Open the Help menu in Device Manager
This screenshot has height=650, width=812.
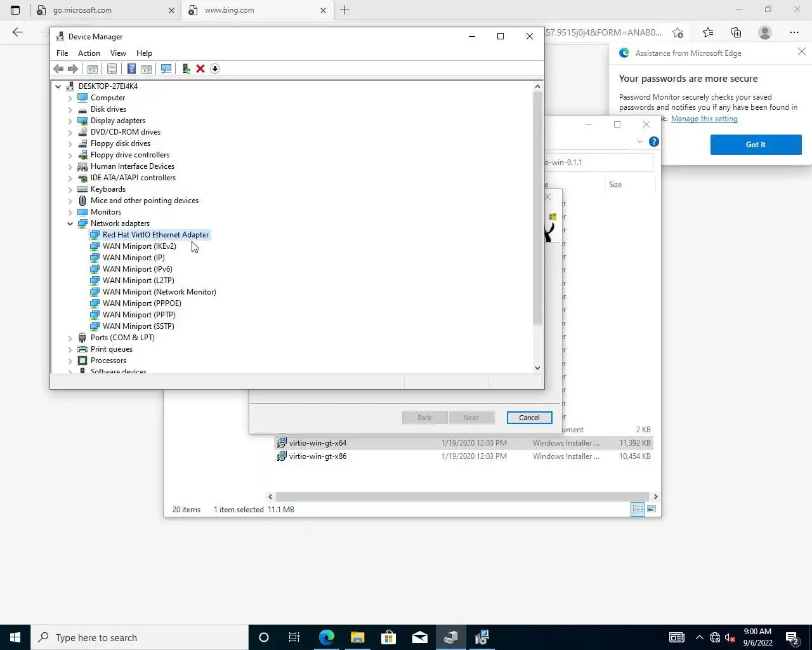tap(144, 53)
